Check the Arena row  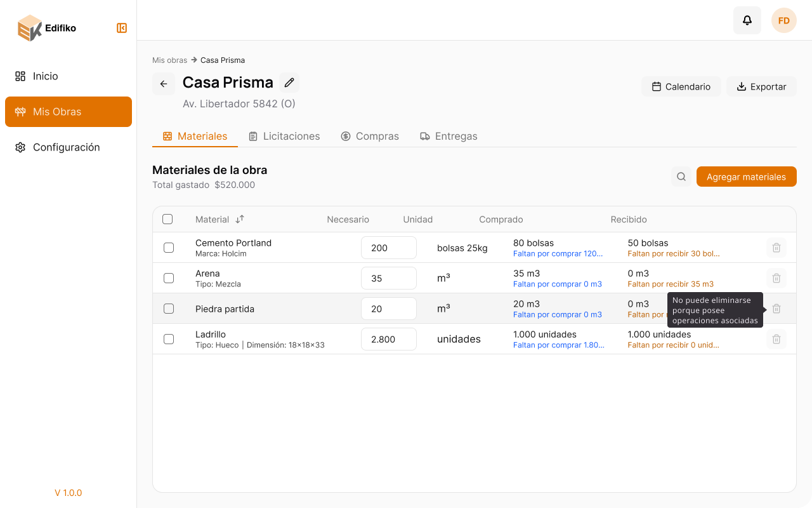point(169,278)
